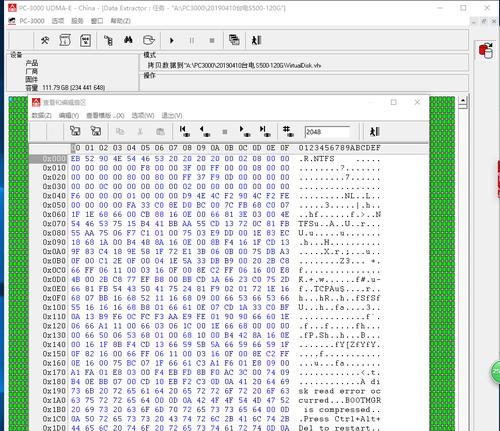500x431 pixels.
Task: Open the 帮助(Z) menu
Action: click(120, 21)
